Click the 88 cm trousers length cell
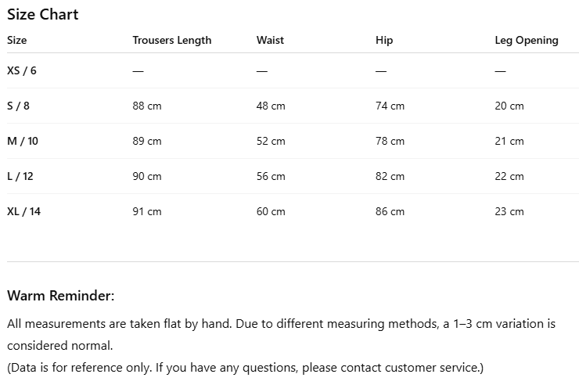 pos(146,106)
